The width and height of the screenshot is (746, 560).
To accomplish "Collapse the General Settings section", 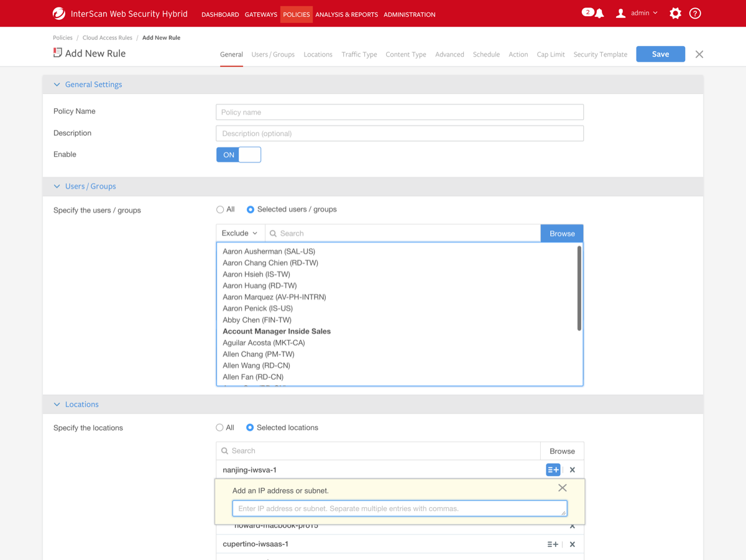I will click(57, 85).
